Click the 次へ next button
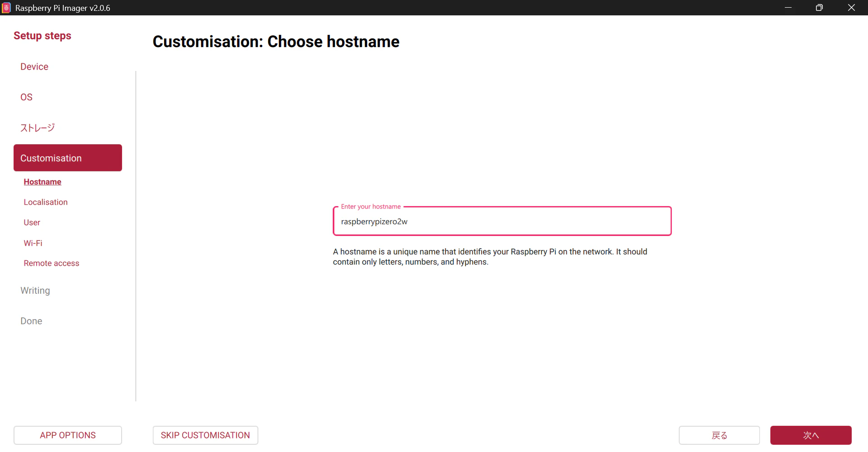The image size is (868, 452). (811, 435)
